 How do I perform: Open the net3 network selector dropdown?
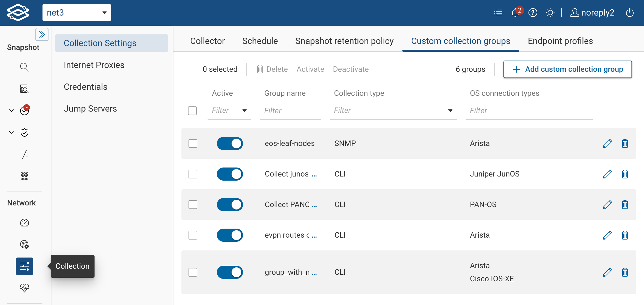point(77,12)
